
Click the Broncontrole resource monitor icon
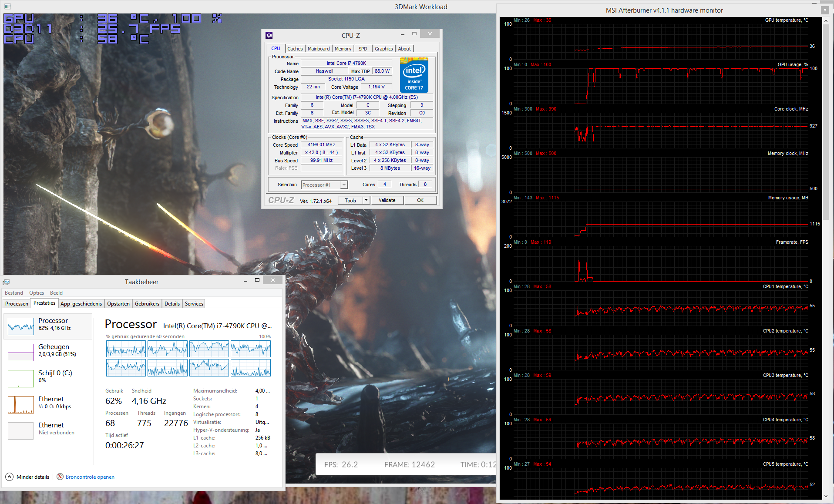click(60, 477)
